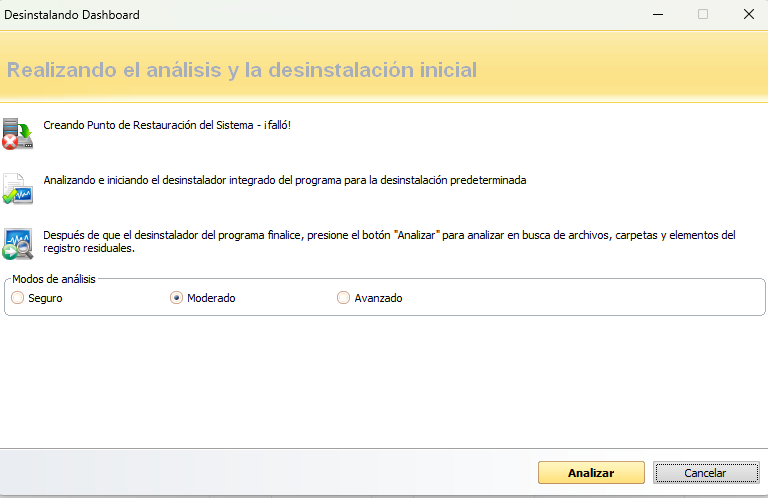Cancel the uninstall with Cancelar
The width and height of the screenshot is (768, 498).
pyautogui.click(x=705, y=473)
